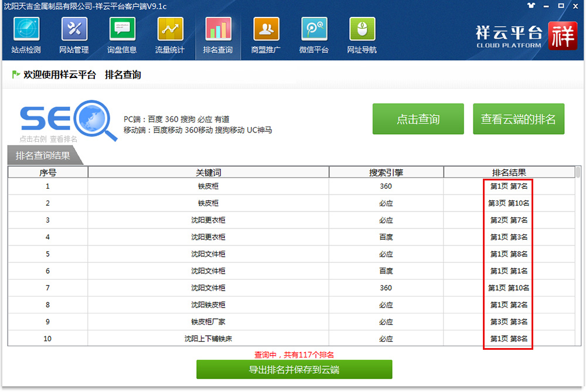This screenshot has width=586, height=392.
Task: Click result 第2页 第7名 in row 3
Action: pyautogui.click(x=509, y=220)
